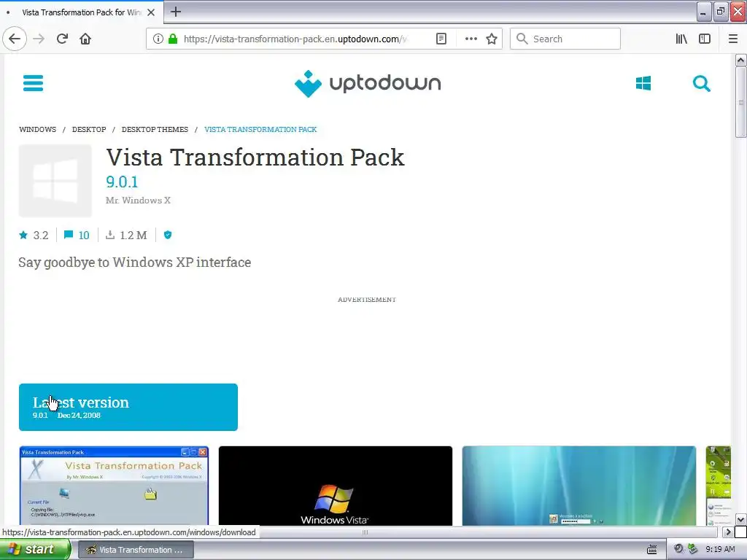This screenshot has height=560, width=747.
Task: Click the blue security shield badge
Action: pyautogui.click(x=168, y=235)
